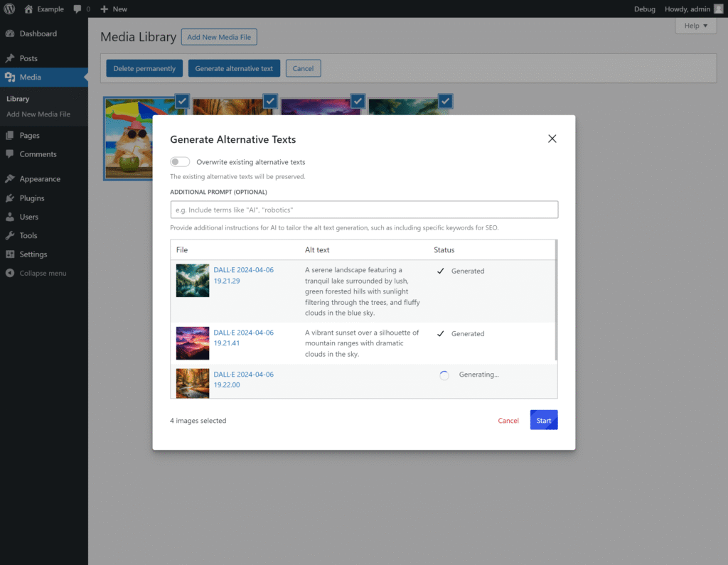Expand the Help dropdown
The image size is (728, 565).
pos(695,26)
